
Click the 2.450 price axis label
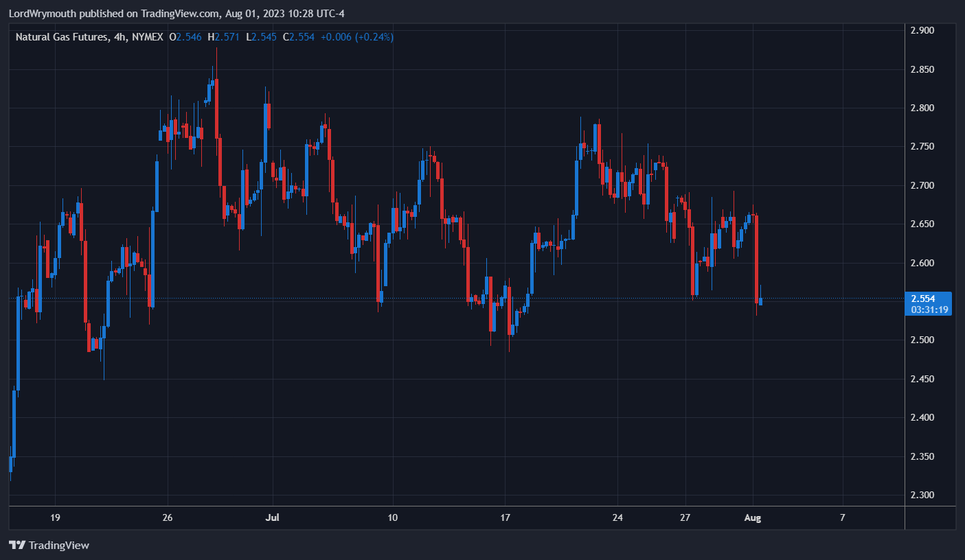click(x=922, y=379)
